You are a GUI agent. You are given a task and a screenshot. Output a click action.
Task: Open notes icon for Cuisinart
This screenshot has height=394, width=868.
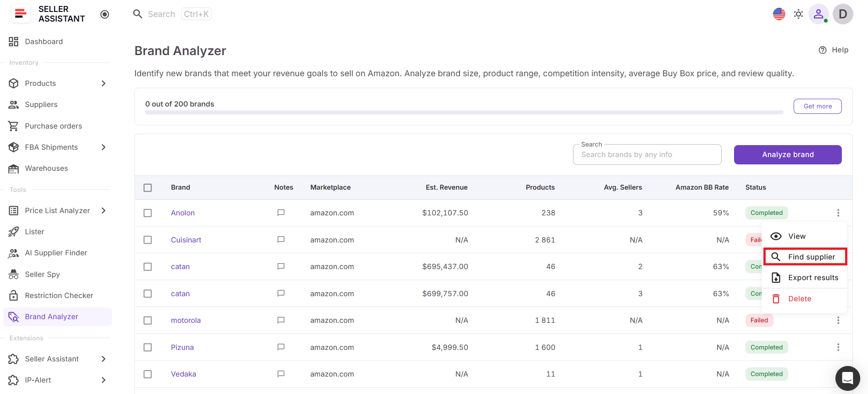281,240
